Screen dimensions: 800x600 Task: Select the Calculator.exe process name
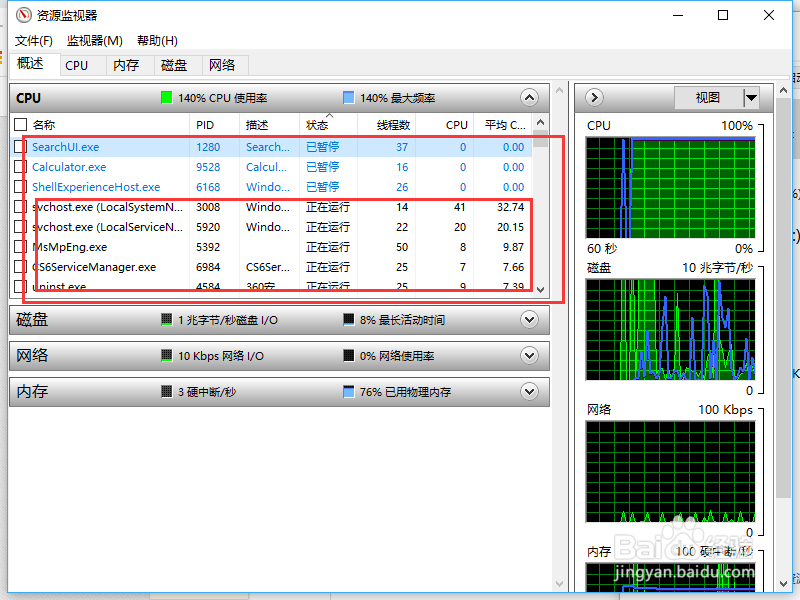[x=69, y=167]
